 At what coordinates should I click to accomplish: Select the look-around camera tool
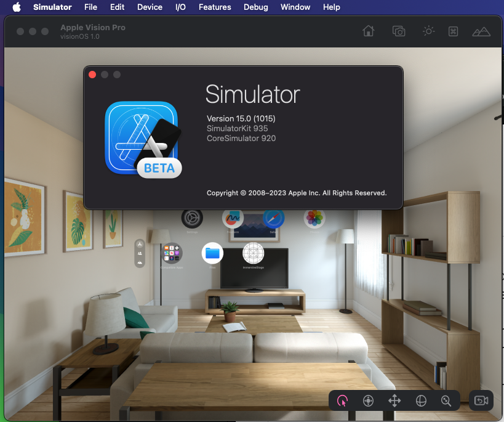(368, 401)
